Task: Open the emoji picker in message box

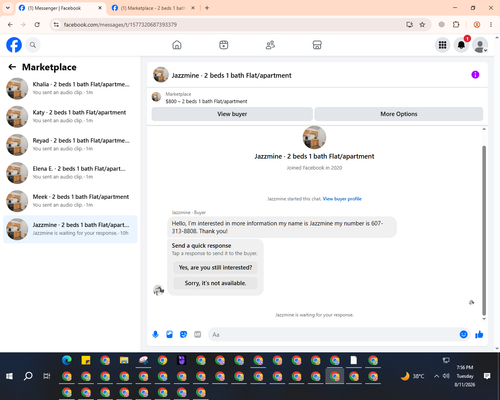Action: point(463,334)
